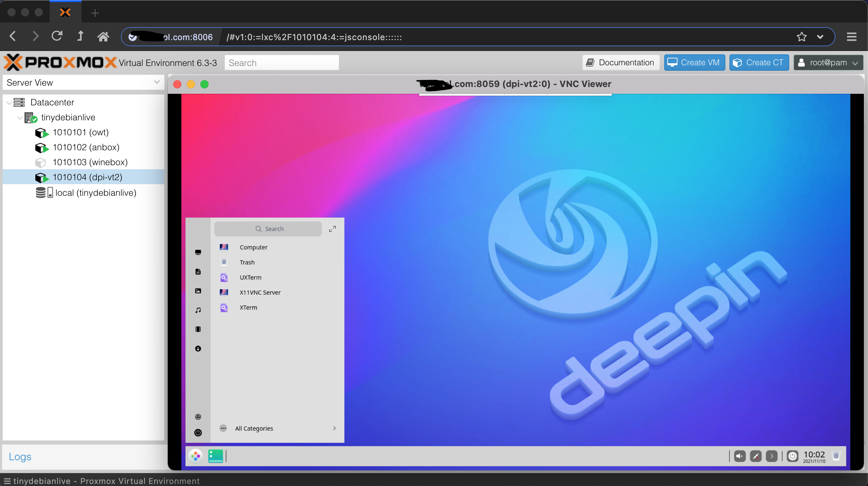Launch X11VNC Server from launcher
The height and width of the screenshot is (486, 868).
(260, 292)
